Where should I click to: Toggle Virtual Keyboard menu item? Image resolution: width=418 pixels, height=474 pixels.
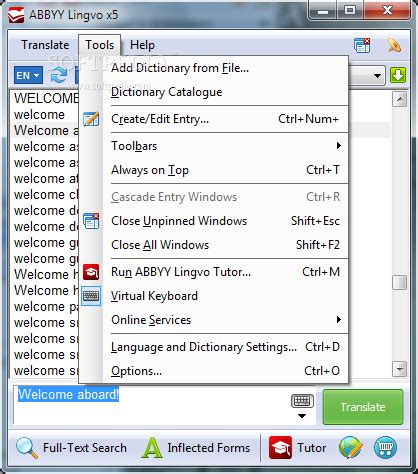tap(213, 296)
